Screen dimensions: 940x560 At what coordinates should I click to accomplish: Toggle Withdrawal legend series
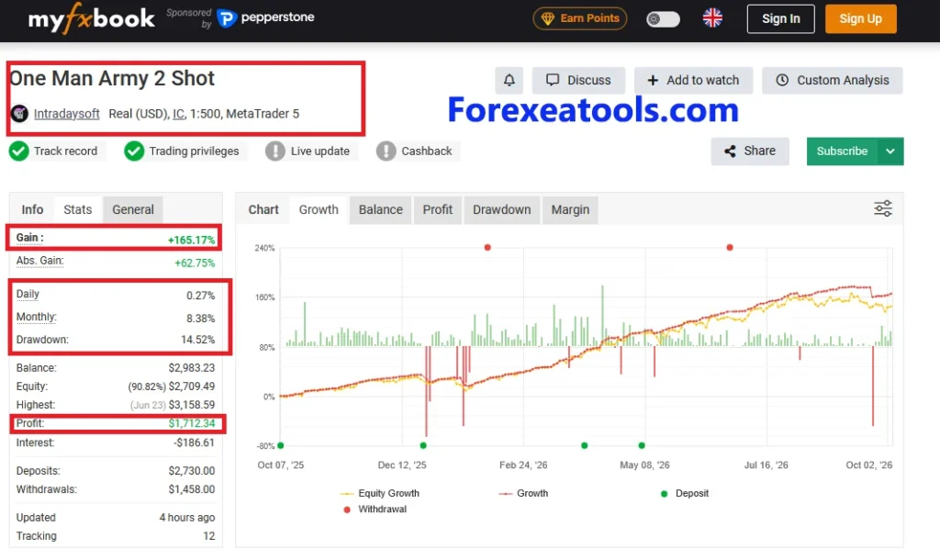pyautogui.click(x=375, y=509)
